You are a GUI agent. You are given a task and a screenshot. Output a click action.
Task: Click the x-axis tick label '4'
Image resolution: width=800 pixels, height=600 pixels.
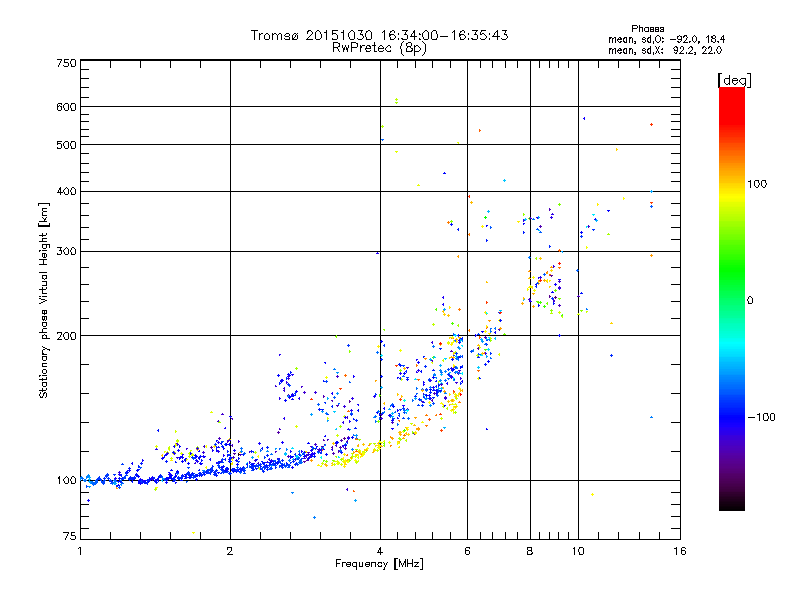[x=380, y=551]
